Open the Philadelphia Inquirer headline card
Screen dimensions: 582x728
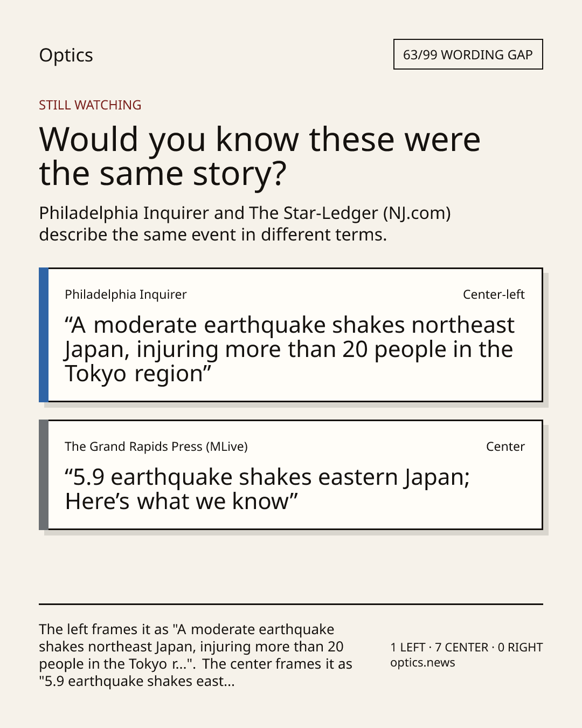[290, 335]
